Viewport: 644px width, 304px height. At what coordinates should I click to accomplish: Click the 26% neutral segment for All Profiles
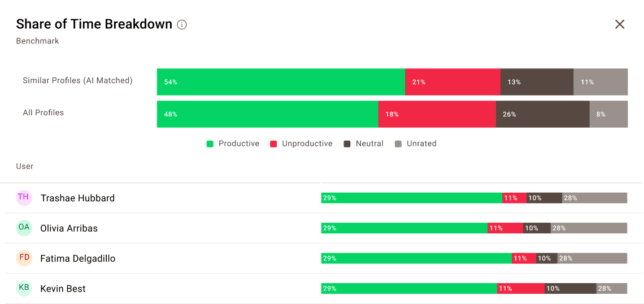(x=542, y=114)
